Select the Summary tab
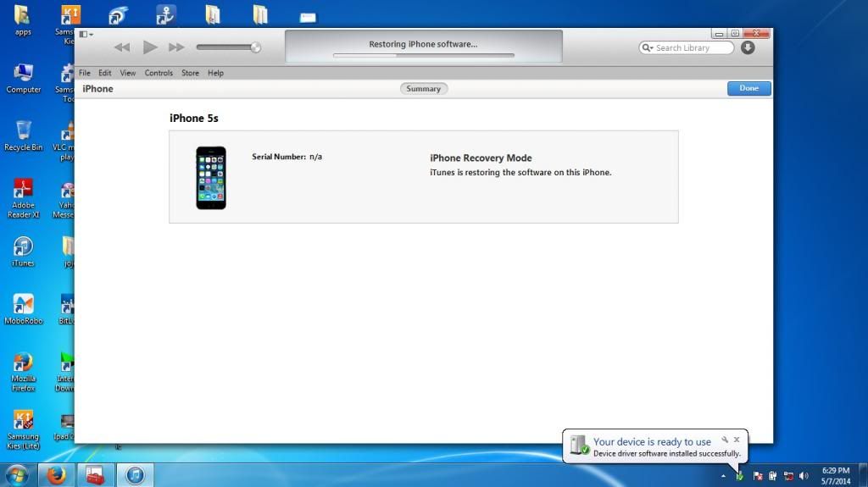The width and height of the screenshot is (868, 487). coord(424,89)
